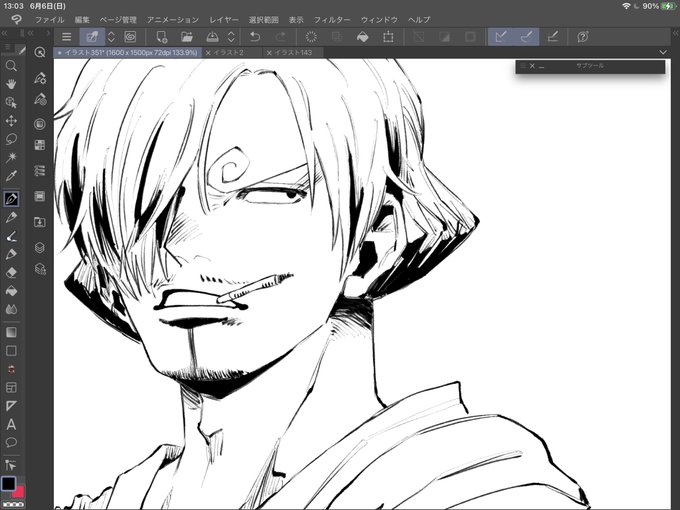The height and width of the screenshot is (510, 680).
Task: Select the Eyedropper tool
Action: (x=11, y=176)
